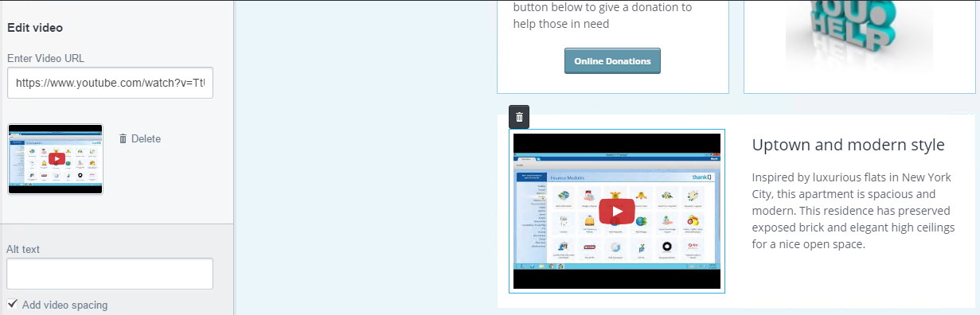The image size is (980, 315).
Task: Click the Add video spacing label text
Action: pos(64,305)
